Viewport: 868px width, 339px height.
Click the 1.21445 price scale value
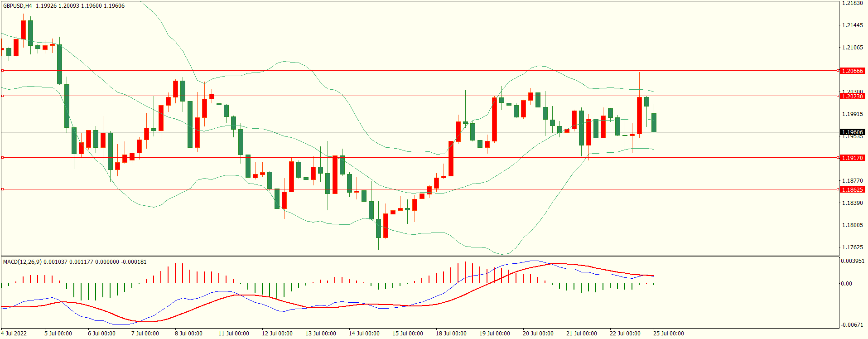click(852, 25)
